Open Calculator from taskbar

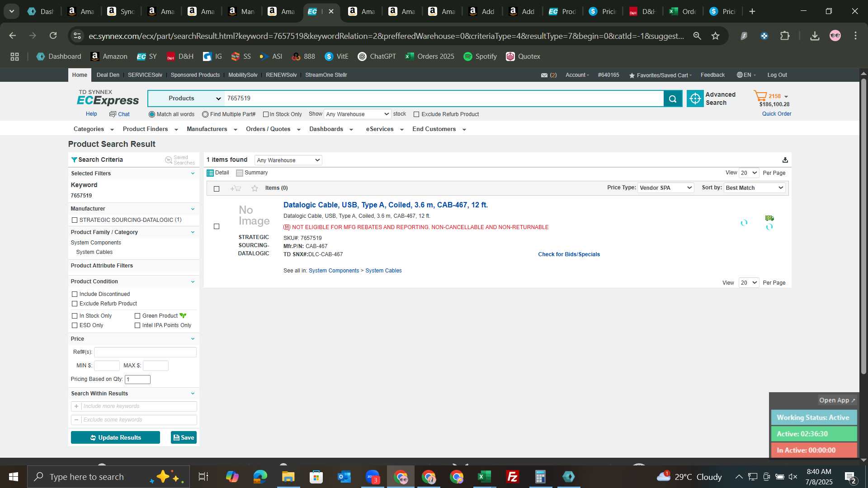click(540, 477)
